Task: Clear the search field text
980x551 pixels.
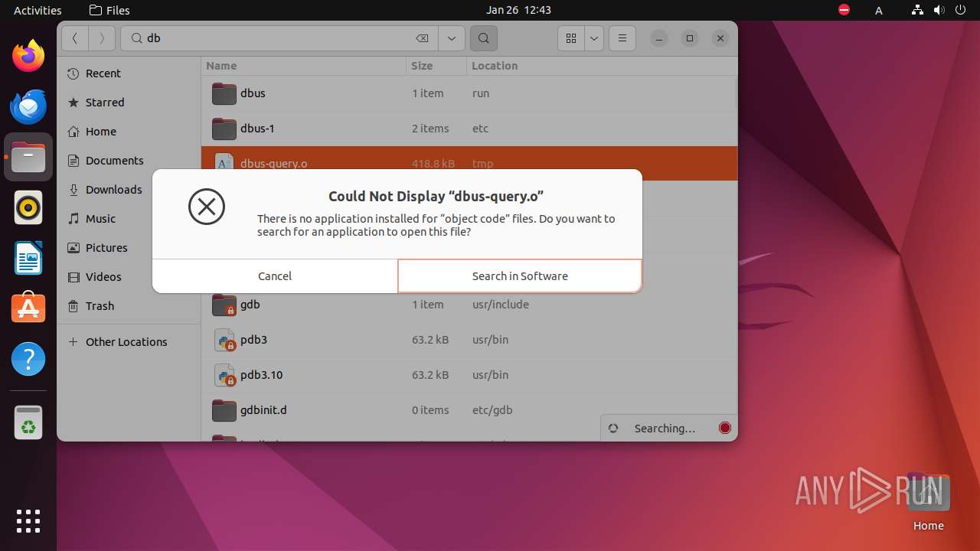Action: pos(422,38)
